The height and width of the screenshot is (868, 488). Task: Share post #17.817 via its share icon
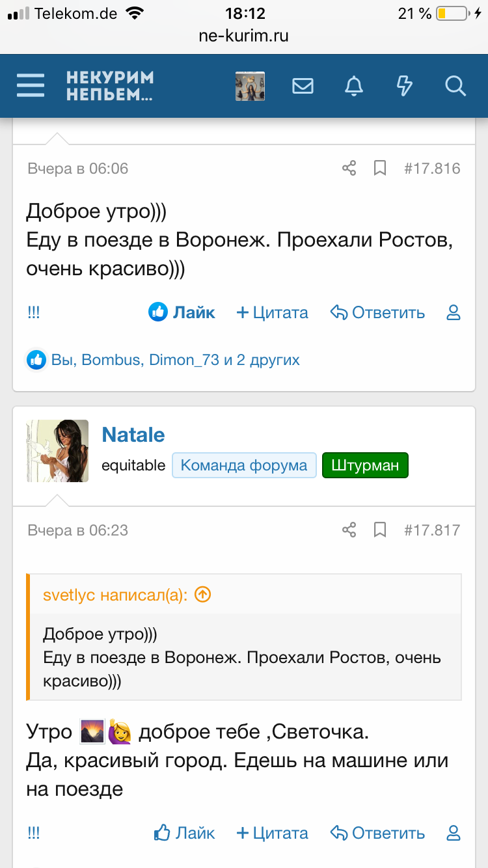(349, 530)
